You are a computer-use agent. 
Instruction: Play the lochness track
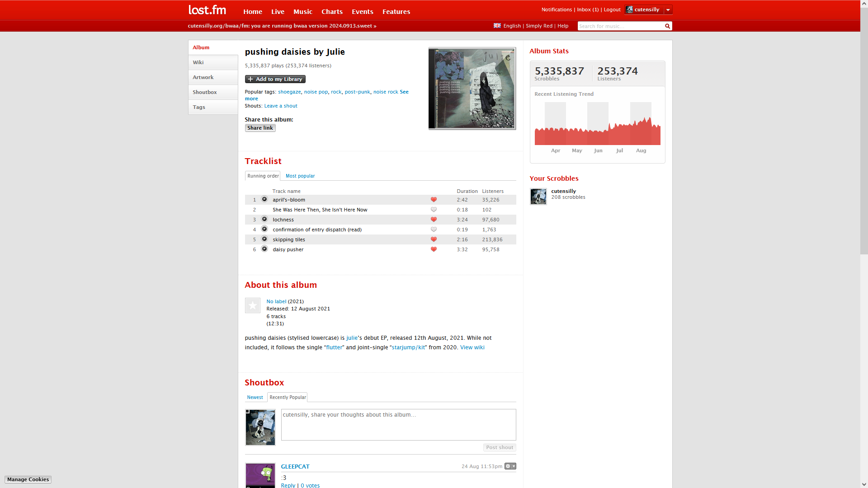point(264,219)
